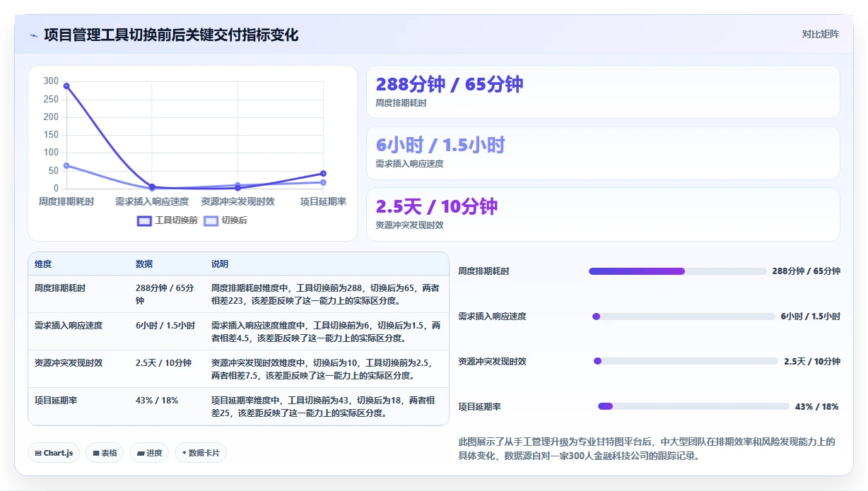Click the lightning icon beside the dashboard title
Viewport: 868px width, 491px height.
point(34,35)
